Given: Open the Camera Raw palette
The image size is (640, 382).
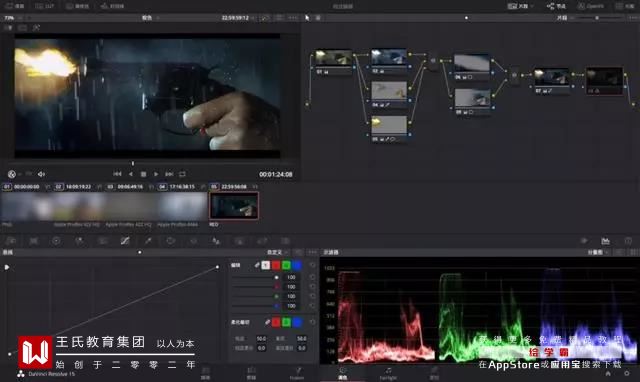Looking at the screenshot, I should (x=11, y=241).
